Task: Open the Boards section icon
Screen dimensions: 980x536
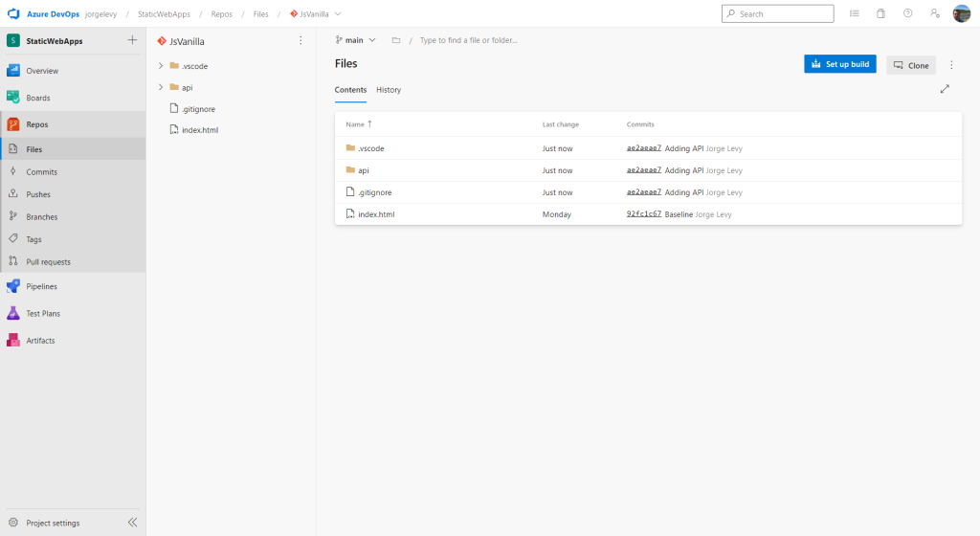Action: [13, 98]
